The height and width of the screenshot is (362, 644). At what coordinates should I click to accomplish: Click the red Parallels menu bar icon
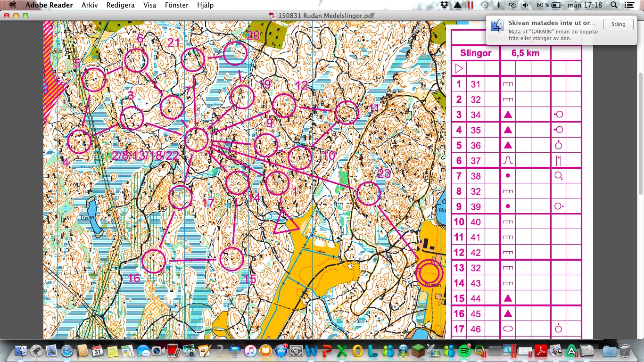coord(470,5)
